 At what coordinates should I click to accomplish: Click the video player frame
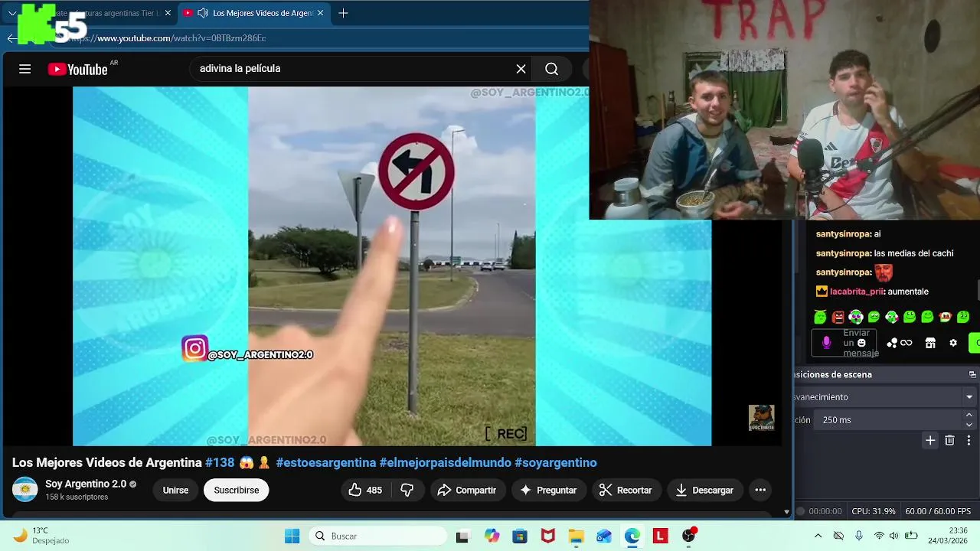pyautogui.click(x=392, y=266)
